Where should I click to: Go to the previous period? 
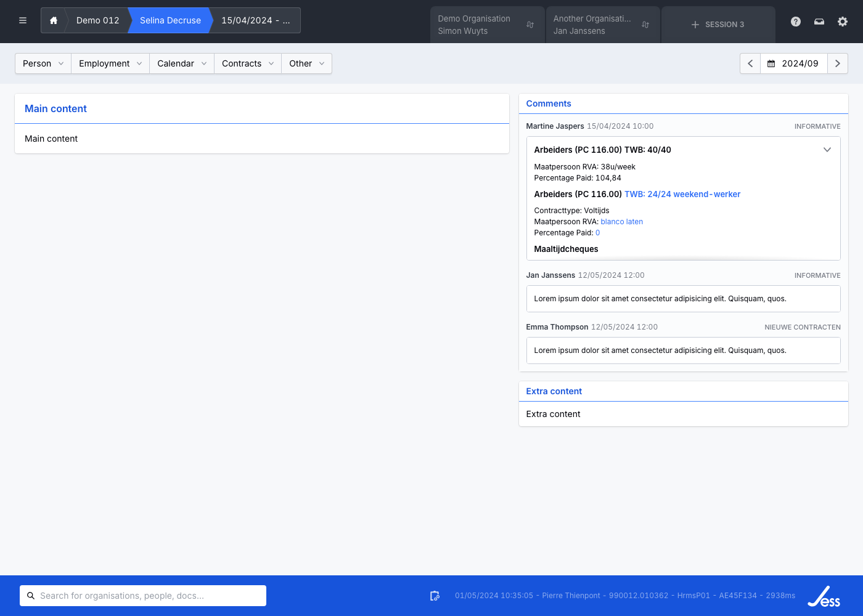point(750,63)
